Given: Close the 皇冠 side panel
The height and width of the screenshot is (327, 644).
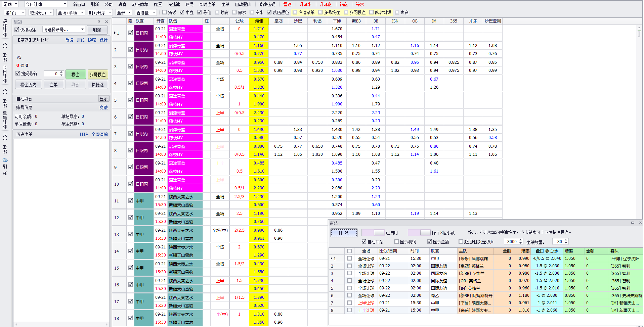Looking at the screenshot, I should coord(106,21).
